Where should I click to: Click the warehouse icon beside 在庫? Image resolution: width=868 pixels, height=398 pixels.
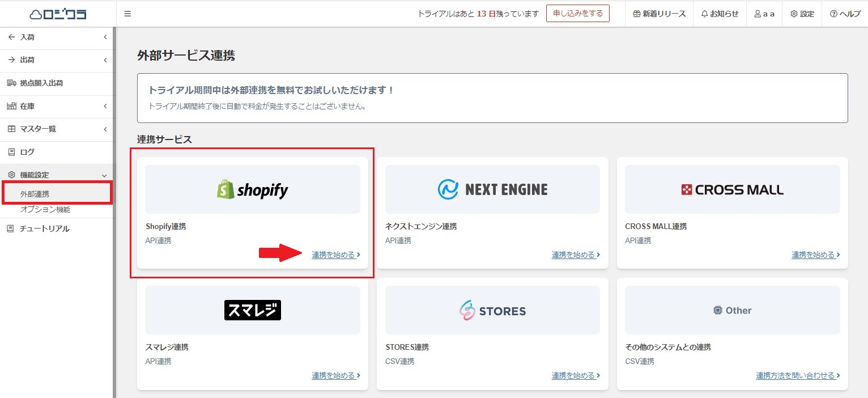pyautogui.click(x=11, y=106)
